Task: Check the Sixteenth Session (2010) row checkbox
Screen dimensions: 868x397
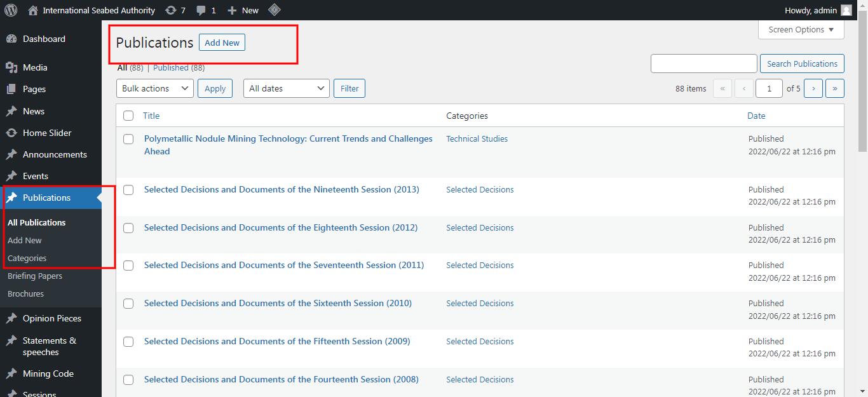Action: pos(128,304)
